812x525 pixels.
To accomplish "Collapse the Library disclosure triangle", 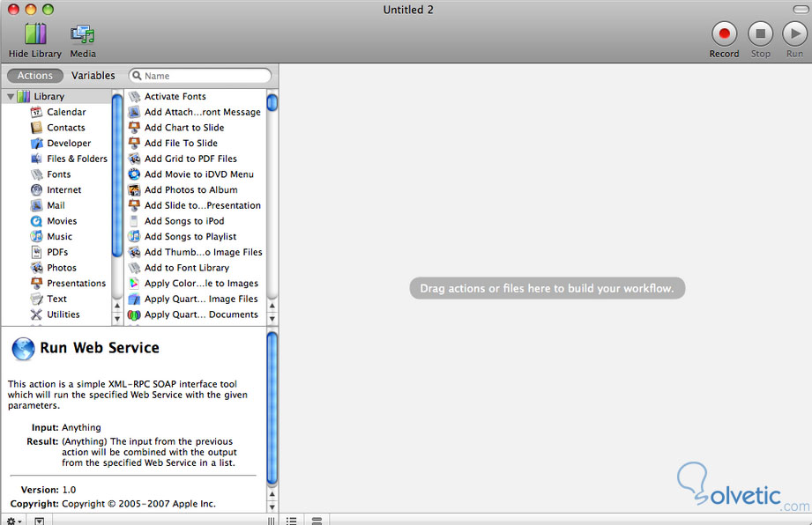I will 11,97.
